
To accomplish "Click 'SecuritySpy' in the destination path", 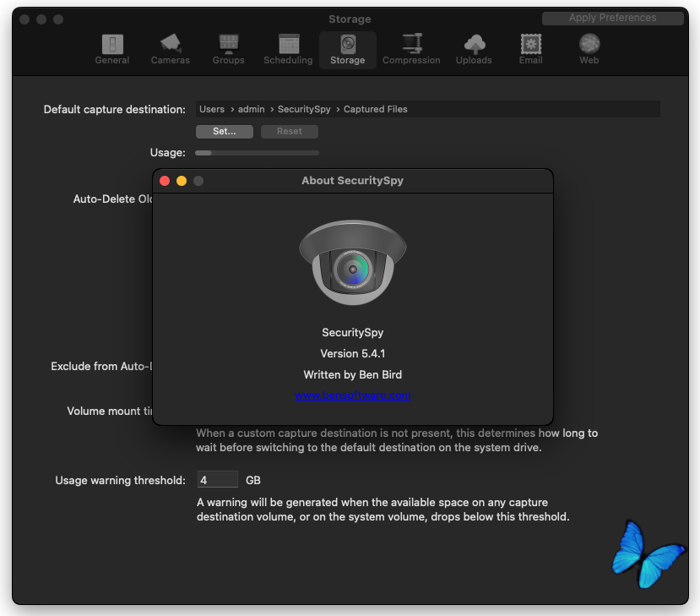I will point(304,110).
